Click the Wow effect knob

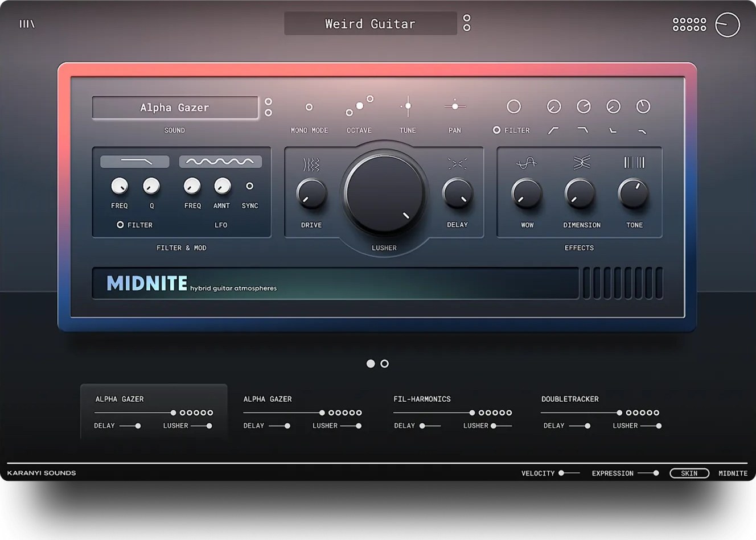[527, 193]
